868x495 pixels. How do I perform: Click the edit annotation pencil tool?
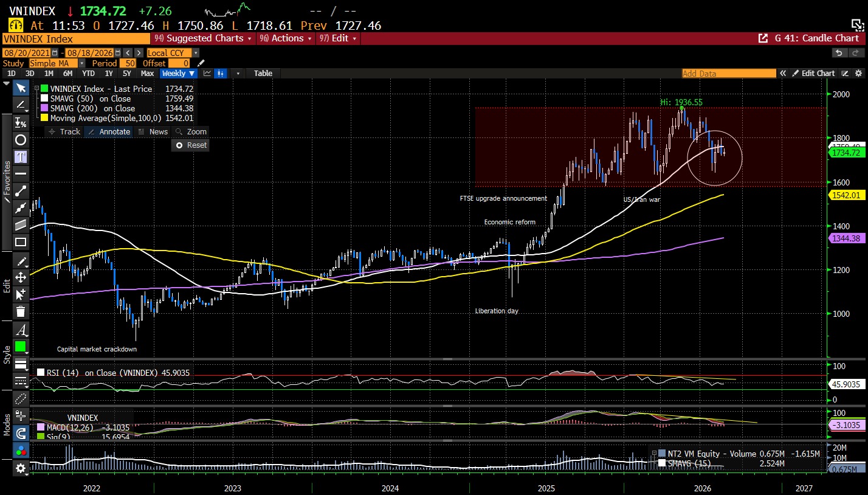click(21, 261)
